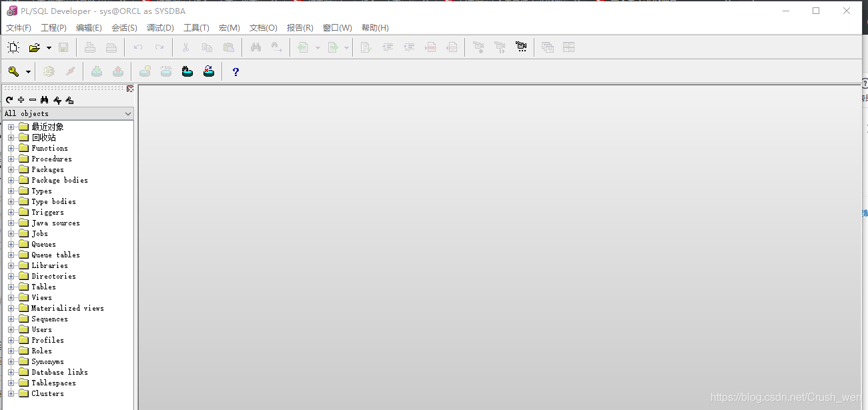The width and height of the screenshot is (868, 410).
Task: Click the Playback macro camera icon
Action: [x=500, y=47]
